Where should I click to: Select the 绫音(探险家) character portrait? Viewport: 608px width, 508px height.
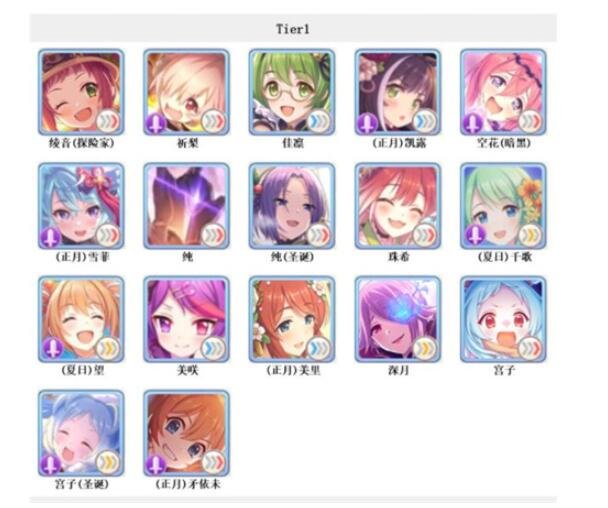click(x=81, y=92)
